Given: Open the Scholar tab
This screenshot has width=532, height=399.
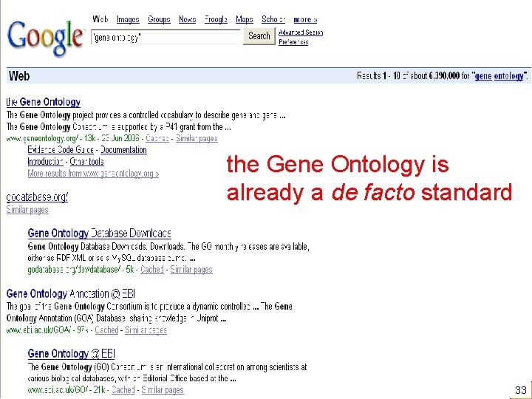Looking at the screenshot, I should pyautogui.click(x=273, y=20).
